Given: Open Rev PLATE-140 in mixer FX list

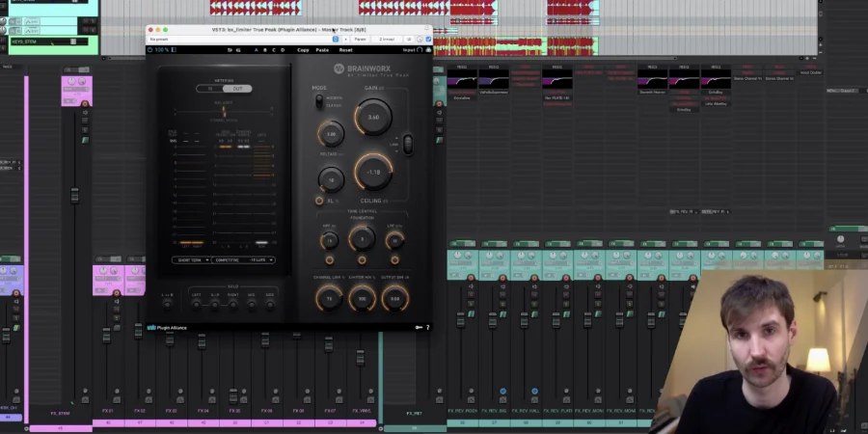Looking at the screenshot, I should pyautogui.click(x=557, y=98).
